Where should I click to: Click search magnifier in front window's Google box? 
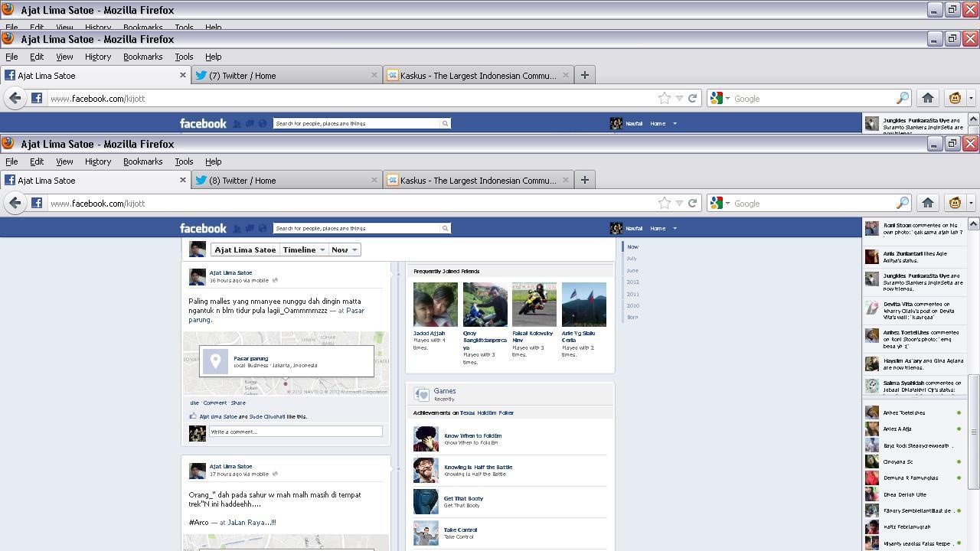pos(902,203)
